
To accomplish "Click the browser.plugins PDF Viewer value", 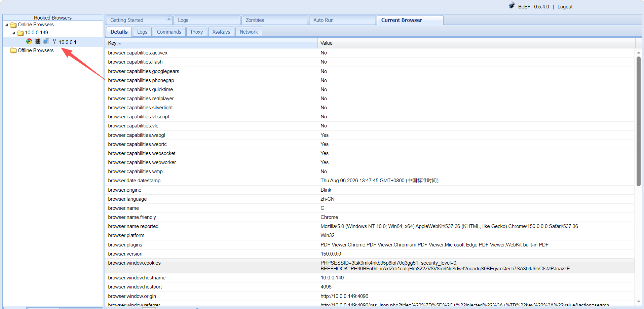I will point(434,245).
